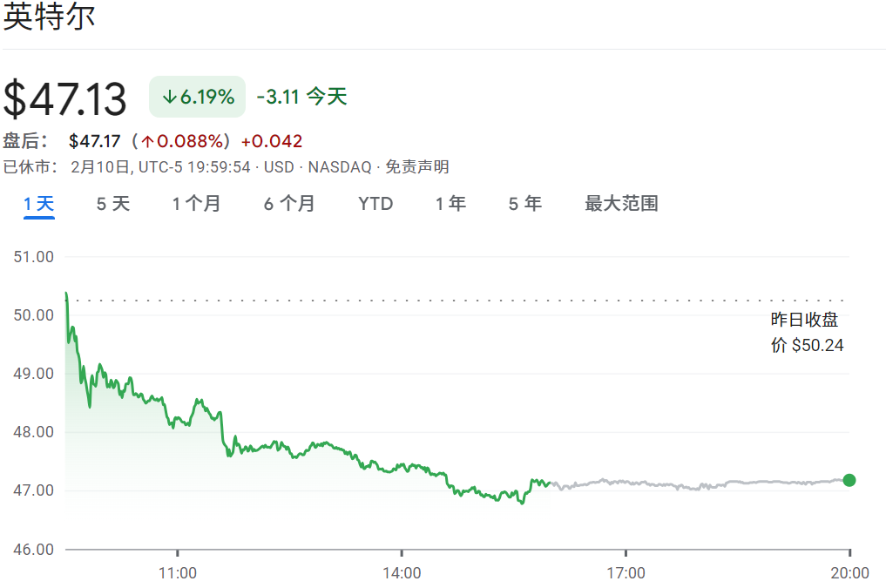
Task: Click the currently active 1天 tab
Action: (x=37, y=203)
